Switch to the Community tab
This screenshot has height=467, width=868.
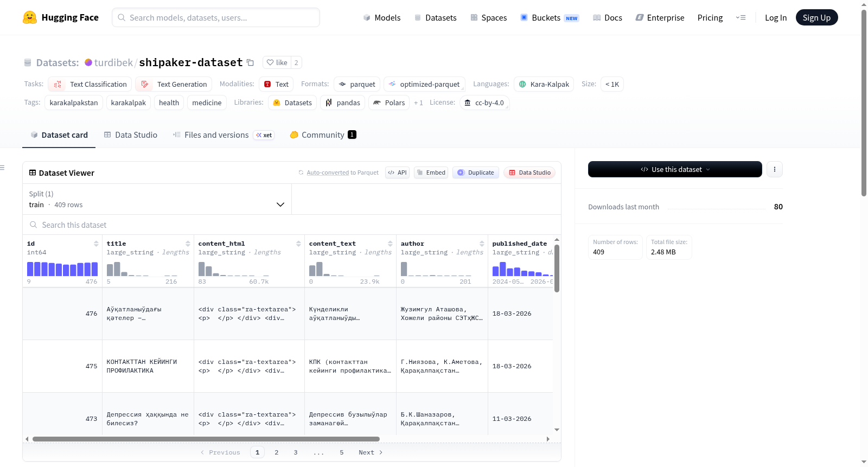pos(323,135)
